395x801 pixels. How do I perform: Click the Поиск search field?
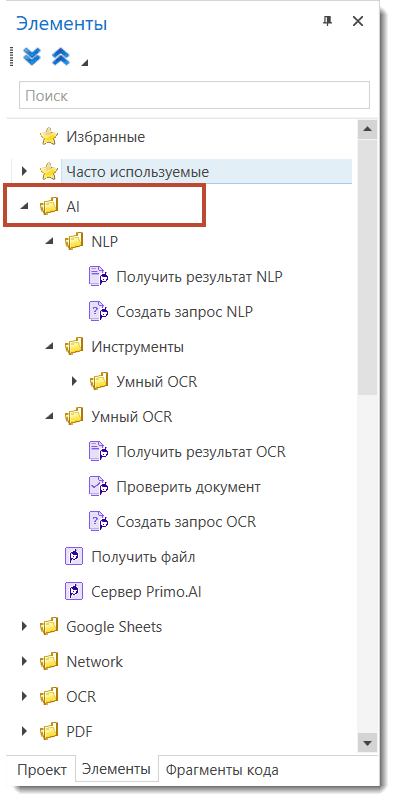[x=194, y=95]
